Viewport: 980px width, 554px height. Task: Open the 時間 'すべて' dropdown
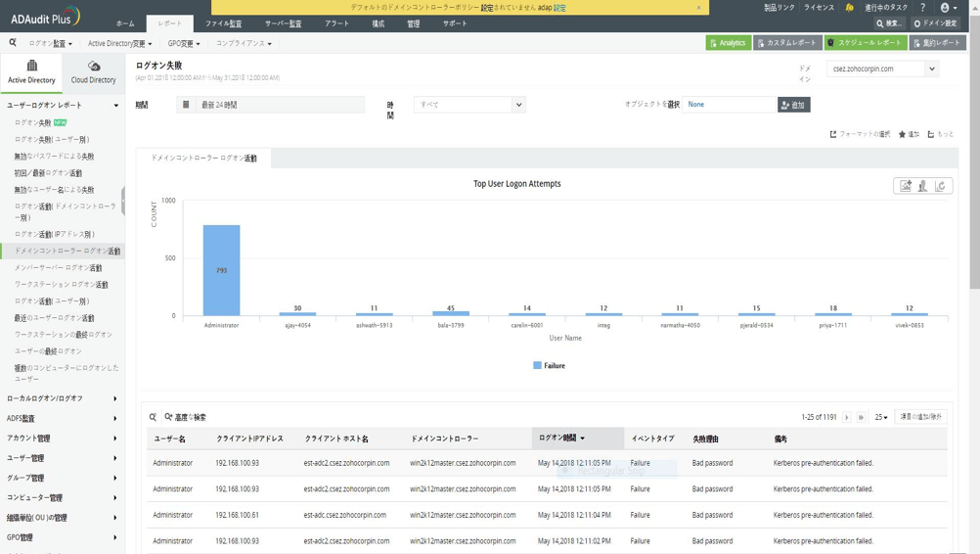point(518,105)
